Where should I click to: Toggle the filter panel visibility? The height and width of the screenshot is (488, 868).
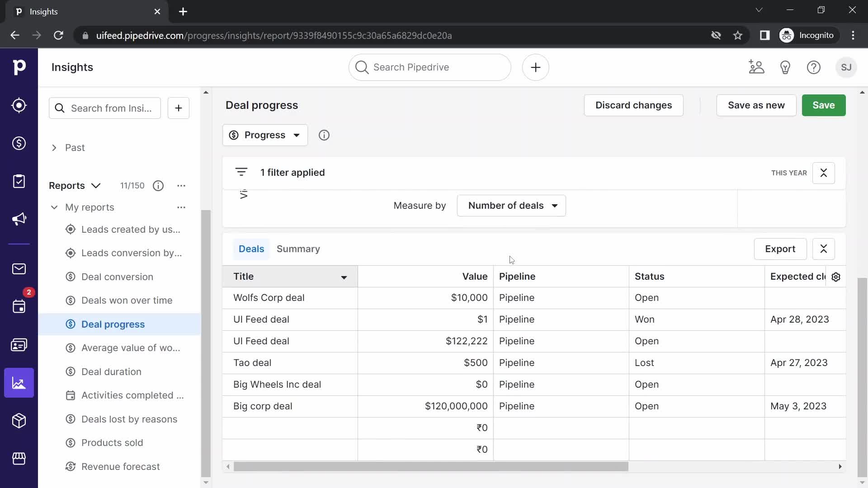click(241, 172)
